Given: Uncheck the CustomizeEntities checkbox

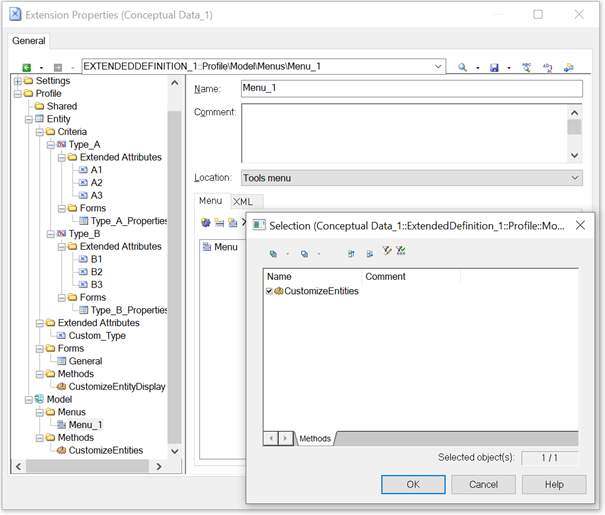Looking at the screenshot, I should click(270, 291).
